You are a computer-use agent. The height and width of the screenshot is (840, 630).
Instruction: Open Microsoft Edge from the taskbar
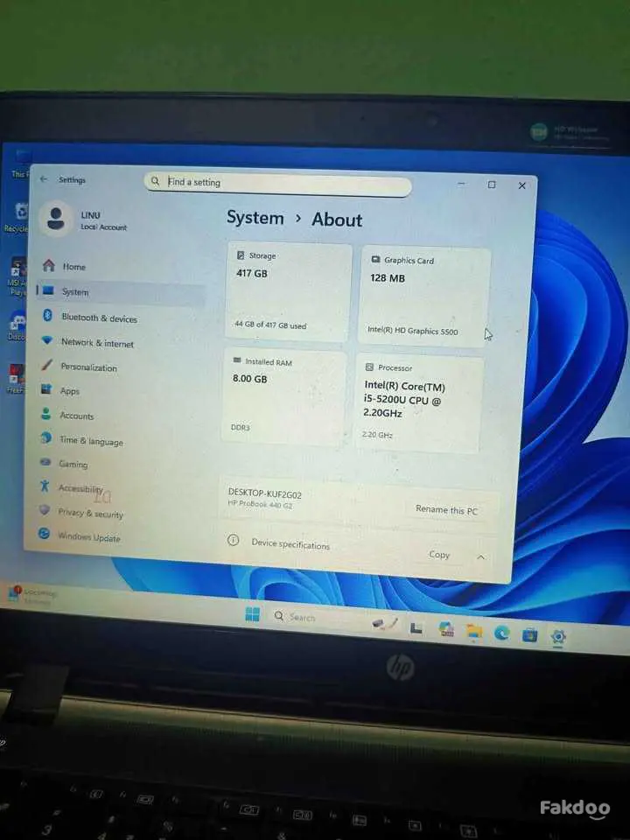(x=502, y=633)
